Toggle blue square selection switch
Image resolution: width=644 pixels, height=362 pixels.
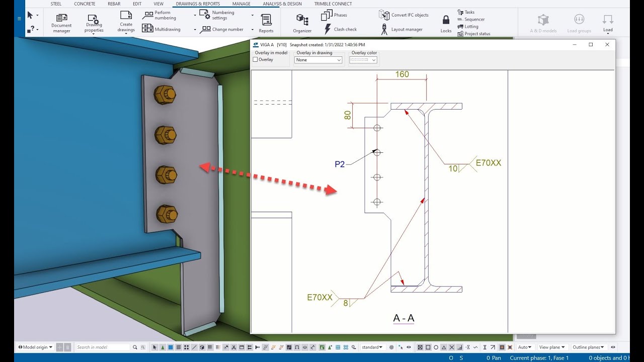click(171, 347)
